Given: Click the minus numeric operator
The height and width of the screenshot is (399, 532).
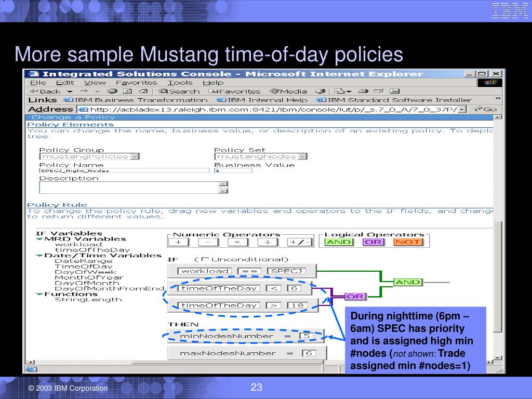Looking at the screenshot, I should coord(208,242).
